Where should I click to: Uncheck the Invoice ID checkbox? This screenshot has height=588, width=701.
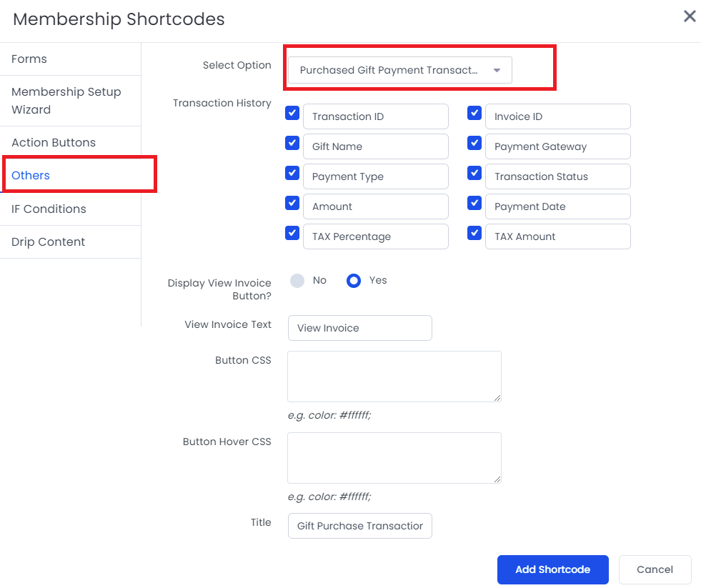[474, 113]
